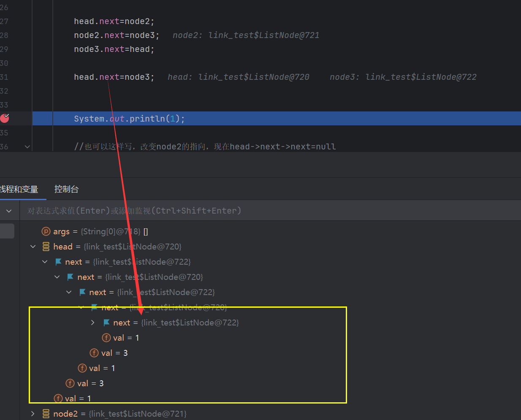
Task: Click field icon of val = 1 directly under head
Action: (x=58, y=398)
